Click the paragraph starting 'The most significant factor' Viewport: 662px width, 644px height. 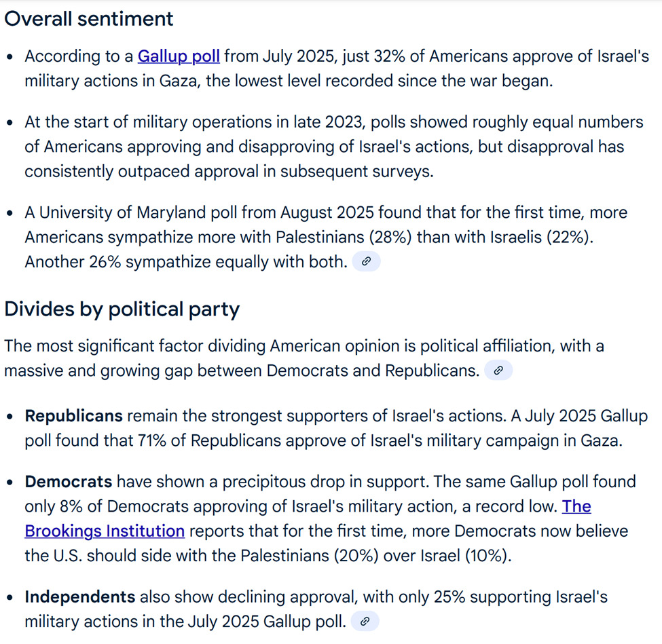304,358
